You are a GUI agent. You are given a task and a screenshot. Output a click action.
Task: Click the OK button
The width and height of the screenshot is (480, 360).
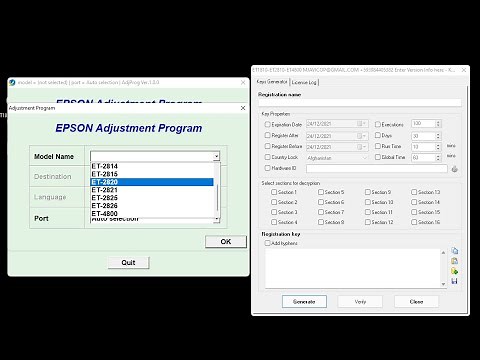226,242
